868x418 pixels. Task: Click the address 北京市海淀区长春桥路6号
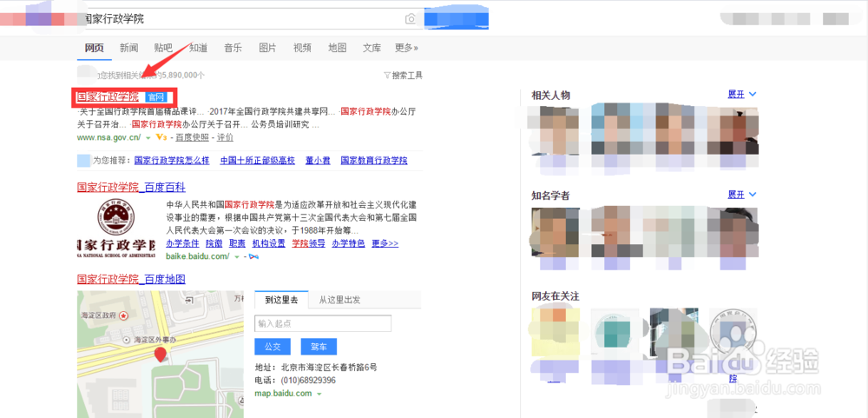[x=328, y=368]
